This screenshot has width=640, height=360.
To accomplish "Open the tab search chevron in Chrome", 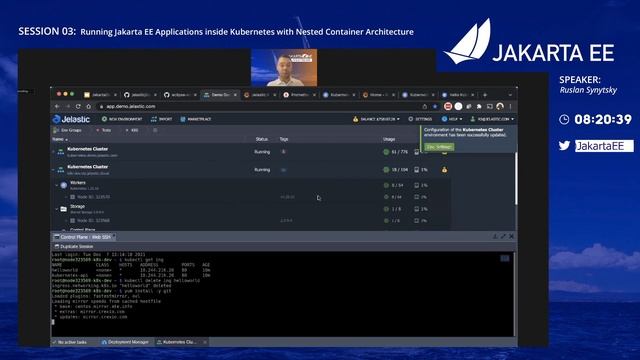I will tap(510, 95).
